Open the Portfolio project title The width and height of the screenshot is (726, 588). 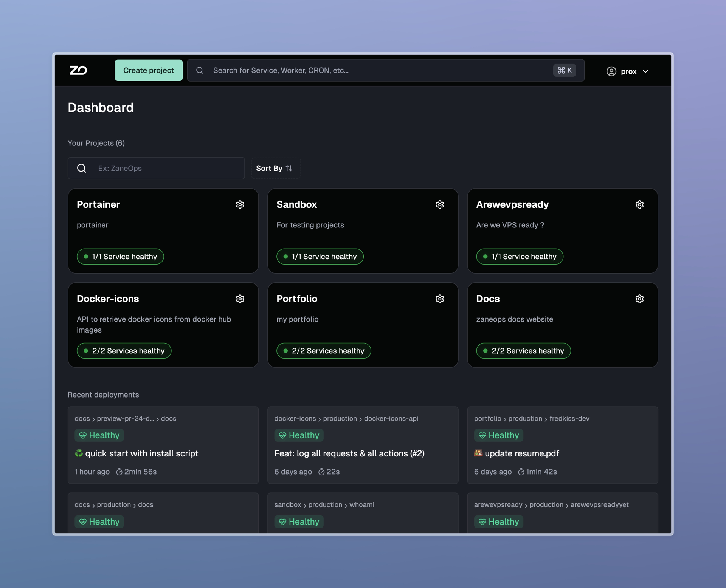297,299
